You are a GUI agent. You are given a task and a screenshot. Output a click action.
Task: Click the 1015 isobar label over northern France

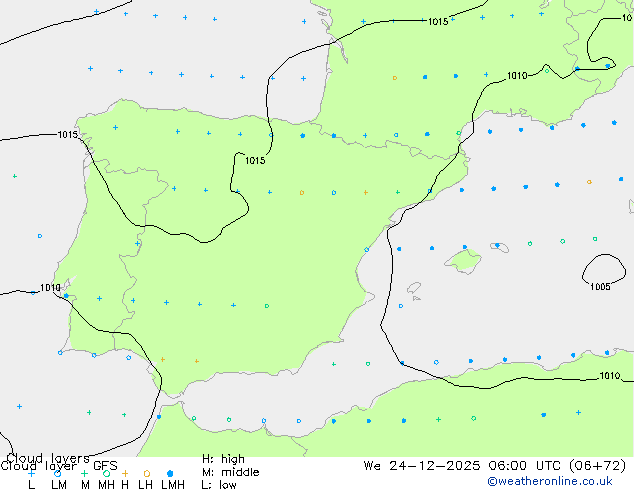pos(438,21)
